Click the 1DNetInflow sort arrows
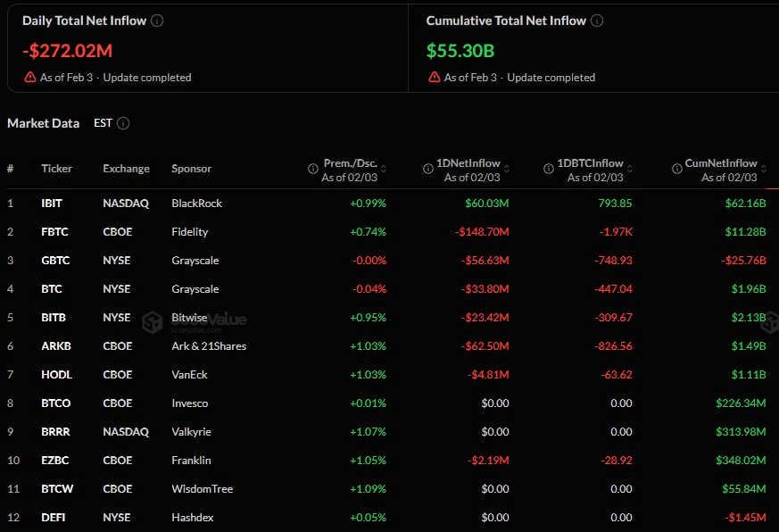The width and height of the screenshot is (779, 532). [507, 167]
